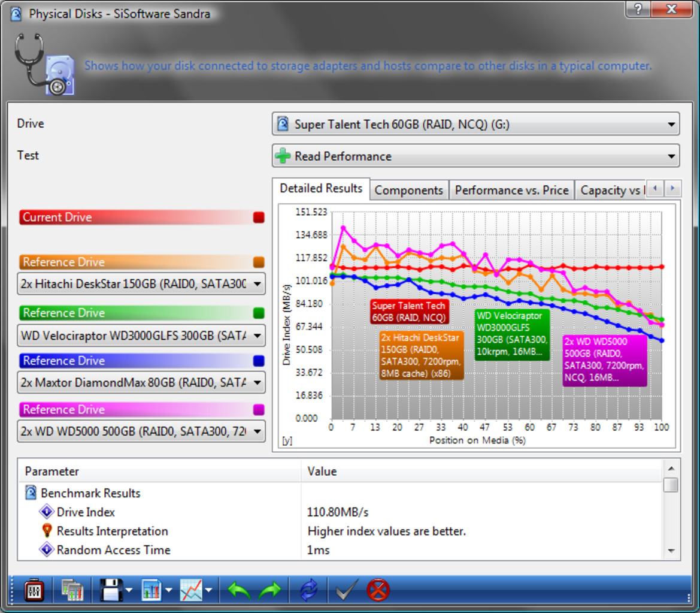Click the Benchmark Results icon in parameter list
Viewport: 700px width, 613px height.
coord(31,493)
